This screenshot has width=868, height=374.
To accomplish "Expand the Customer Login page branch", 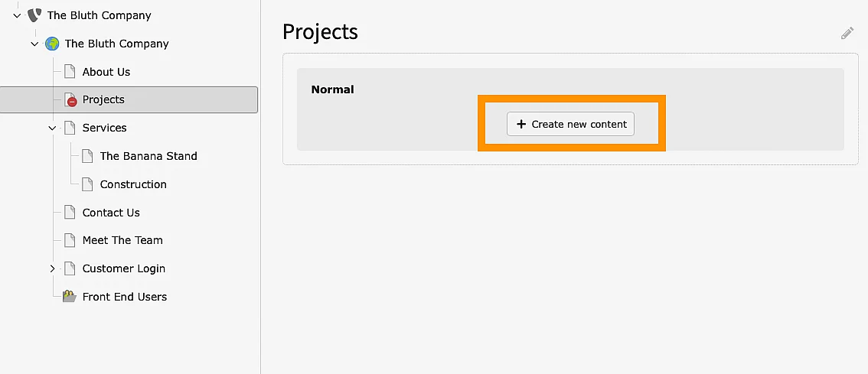I will pos(52,268).
